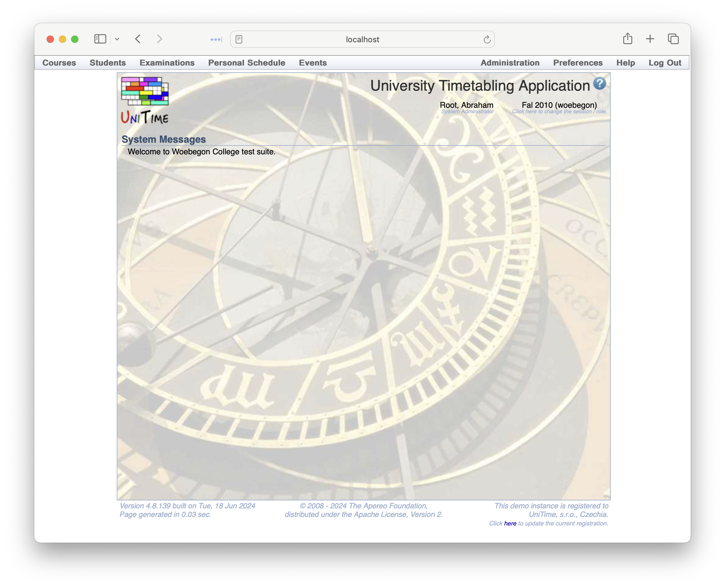The height and width of the screenshot is (588, 725).
Task: Click the browser forward navigation arrow
Action: pyautogui.click(x=160, y=40)
